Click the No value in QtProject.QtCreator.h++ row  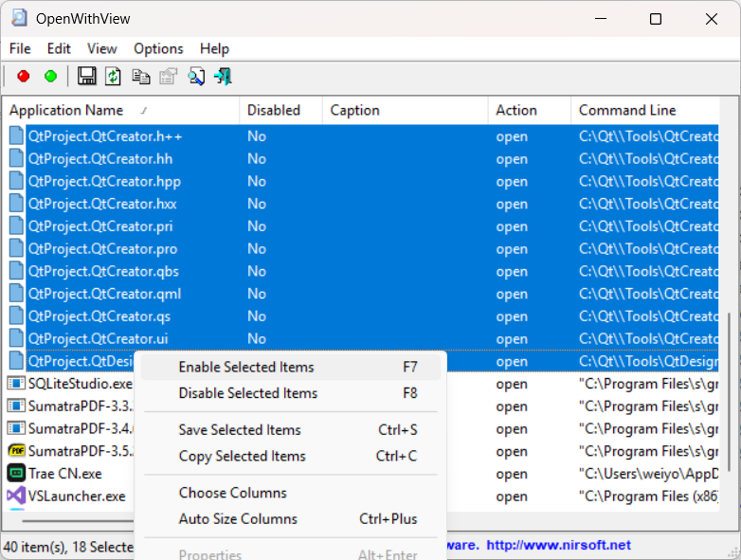[257, 136]
